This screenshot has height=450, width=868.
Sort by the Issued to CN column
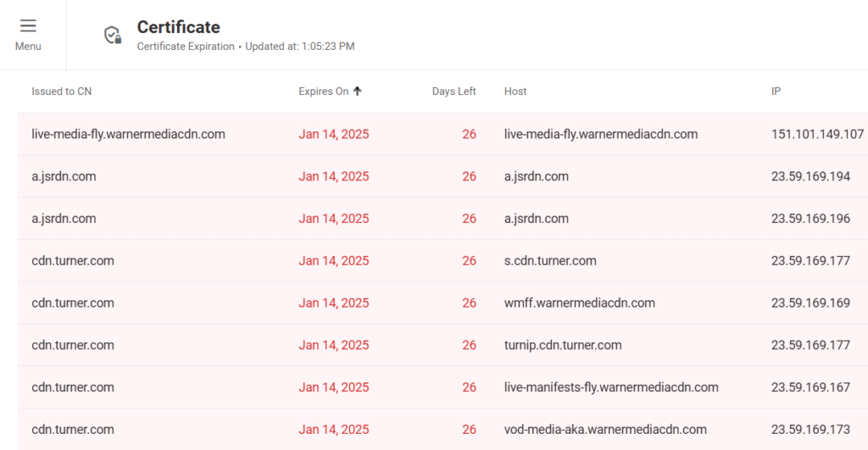coord(61,92)
